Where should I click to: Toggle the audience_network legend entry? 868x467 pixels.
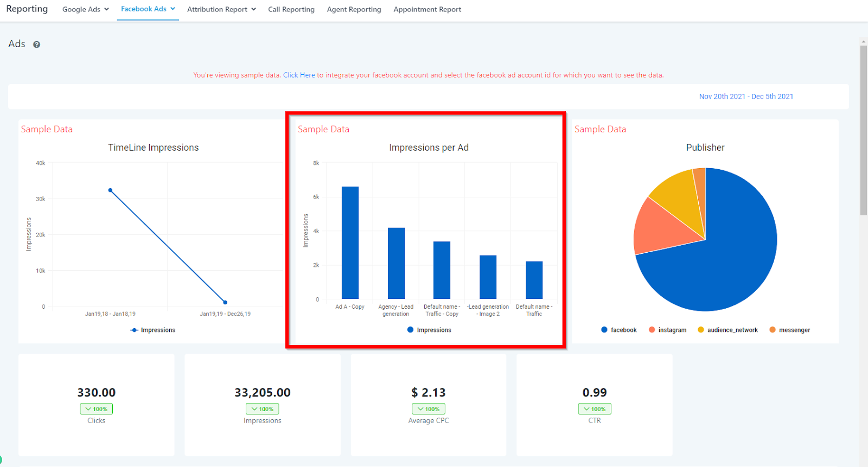pyautogui.click(x=727, y=330)
